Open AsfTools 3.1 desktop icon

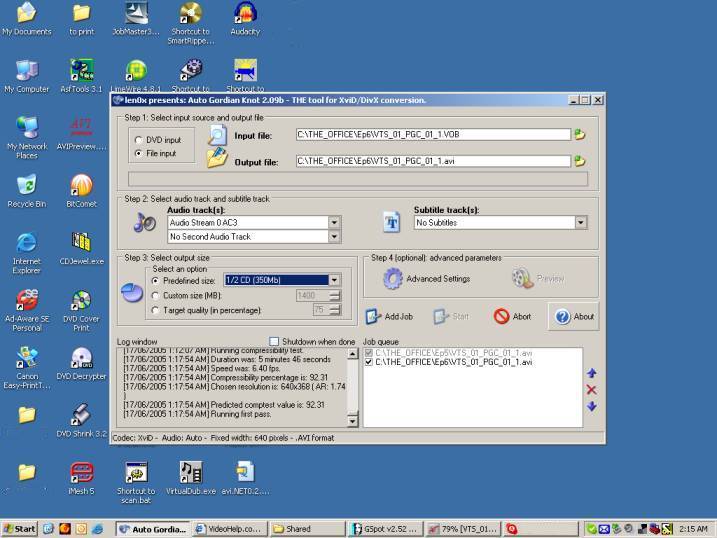click(81, 76)
